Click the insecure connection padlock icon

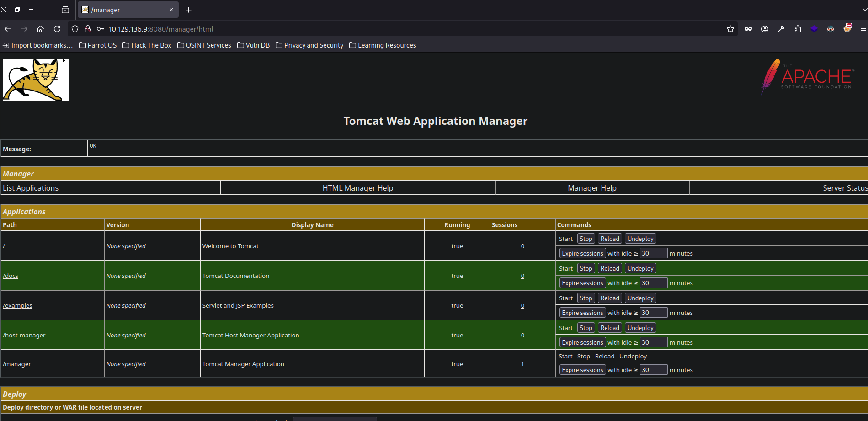pyautogui.click(x=88, y=29)
